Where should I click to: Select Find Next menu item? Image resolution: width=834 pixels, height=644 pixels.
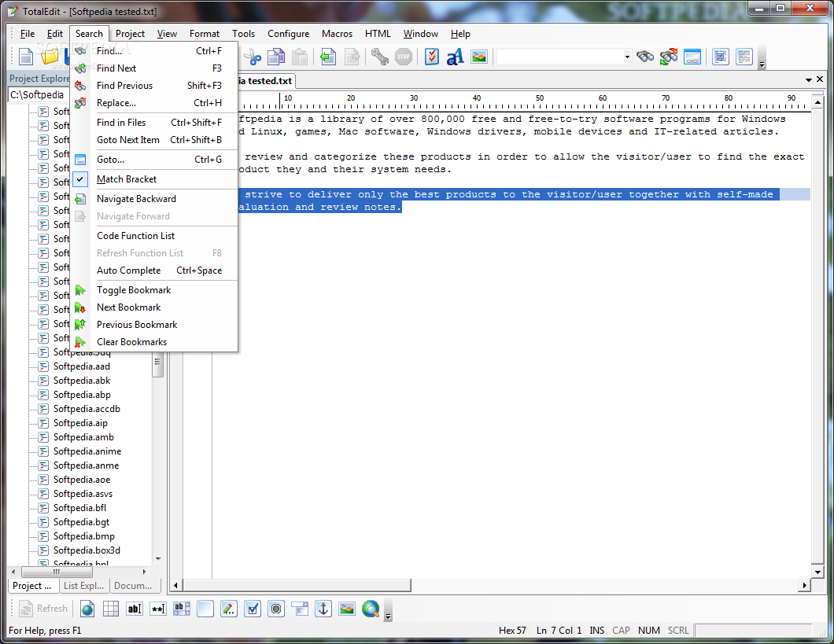click(x=155, y=68)
